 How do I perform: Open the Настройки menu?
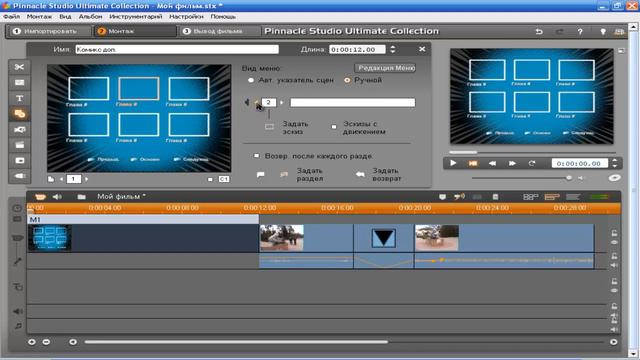[187, 17]
